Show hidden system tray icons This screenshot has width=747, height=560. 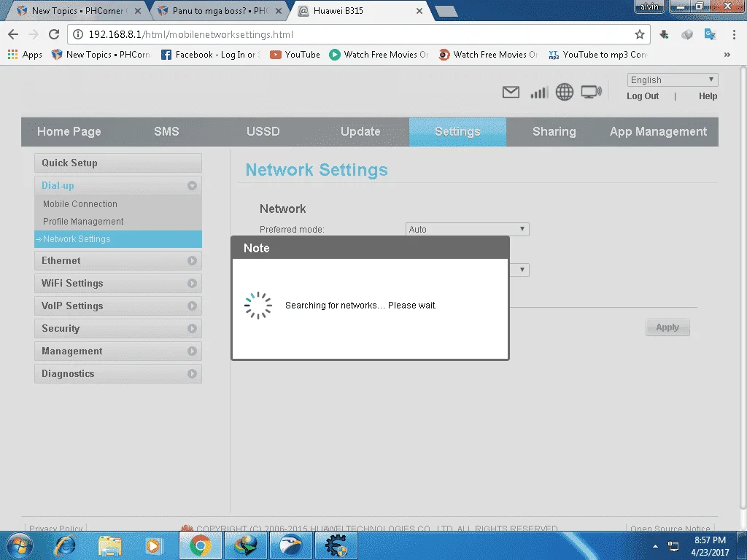pyautogui.click(x=656, y=546)
